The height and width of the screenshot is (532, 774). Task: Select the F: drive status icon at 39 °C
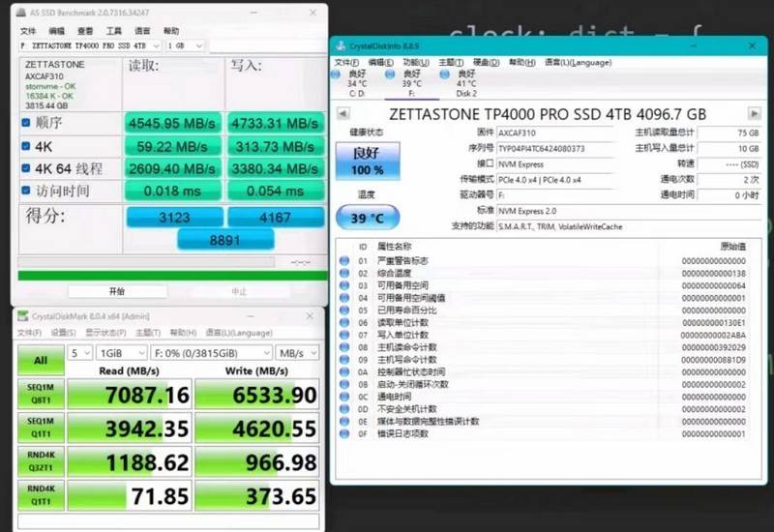tap(390, 74)
